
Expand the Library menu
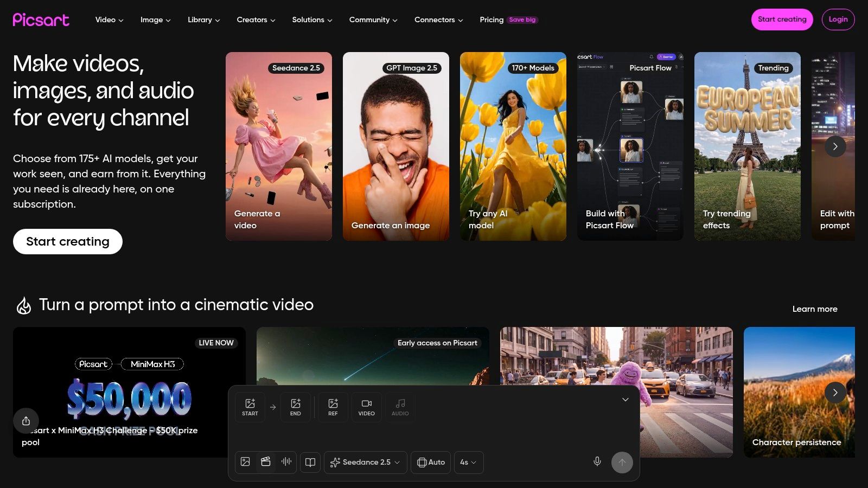204,20
